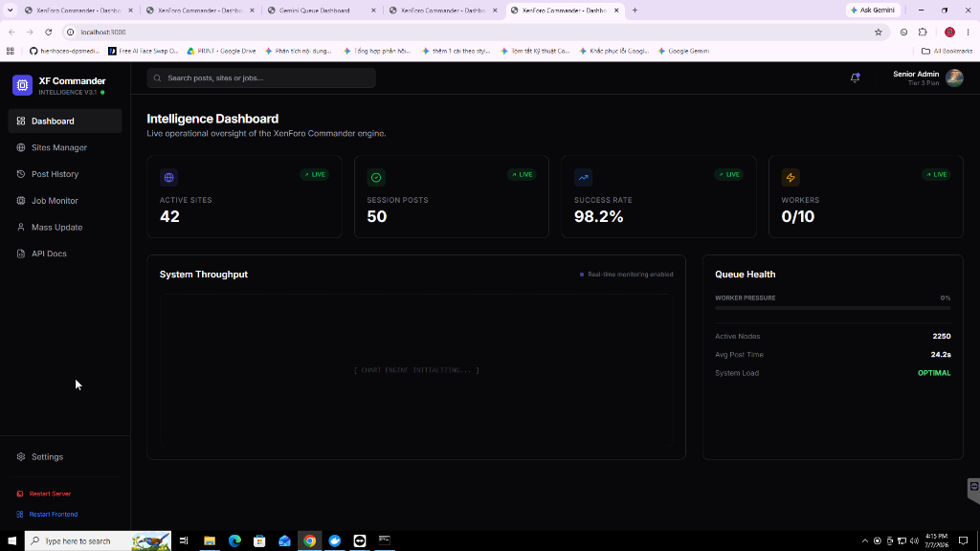980x551 pixels.
Task: Click the Dashboard grid icon in sidebar
Action: [x=21, y=121]
